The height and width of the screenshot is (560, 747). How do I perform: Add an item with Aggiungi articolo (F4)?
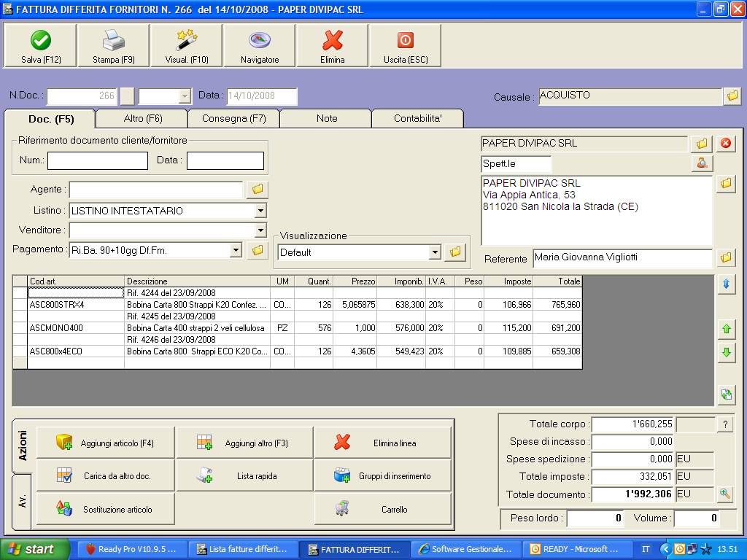pyautogui.click(x=106, y=443)
